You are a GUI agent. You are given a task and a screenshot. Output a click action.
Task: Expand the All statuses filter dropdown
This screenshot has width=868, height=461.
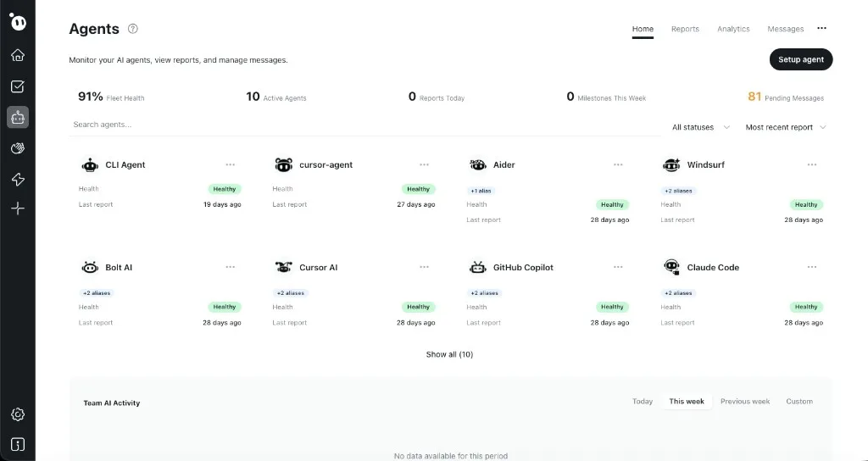(701, 127)
